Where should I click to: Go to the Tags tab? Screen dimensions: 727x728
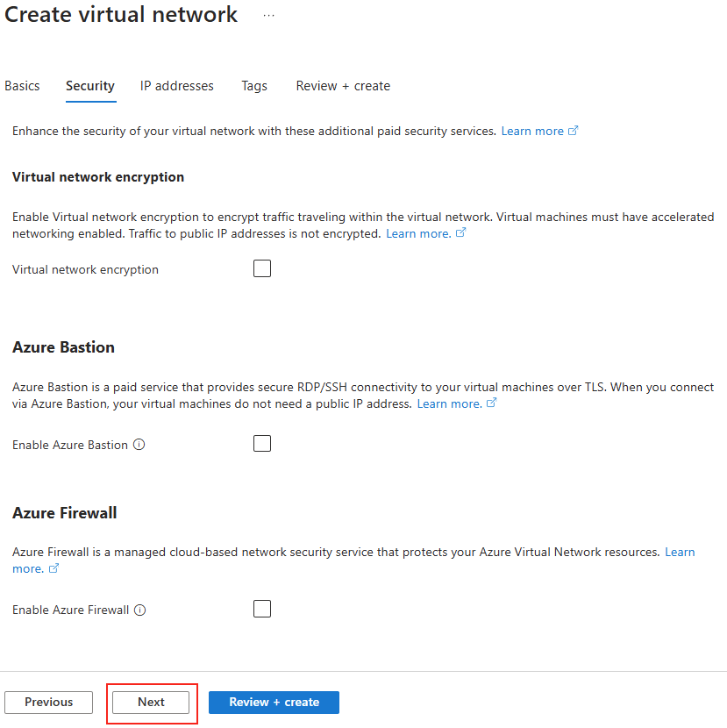pyautogui.click(x=254, y=86)
